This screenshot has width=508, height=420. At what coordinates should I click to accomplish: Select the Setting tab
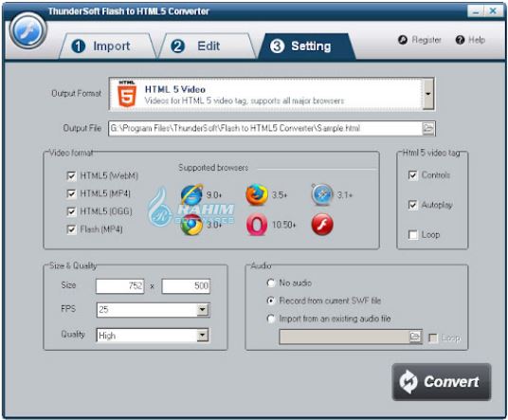click(x=306, y=46)
